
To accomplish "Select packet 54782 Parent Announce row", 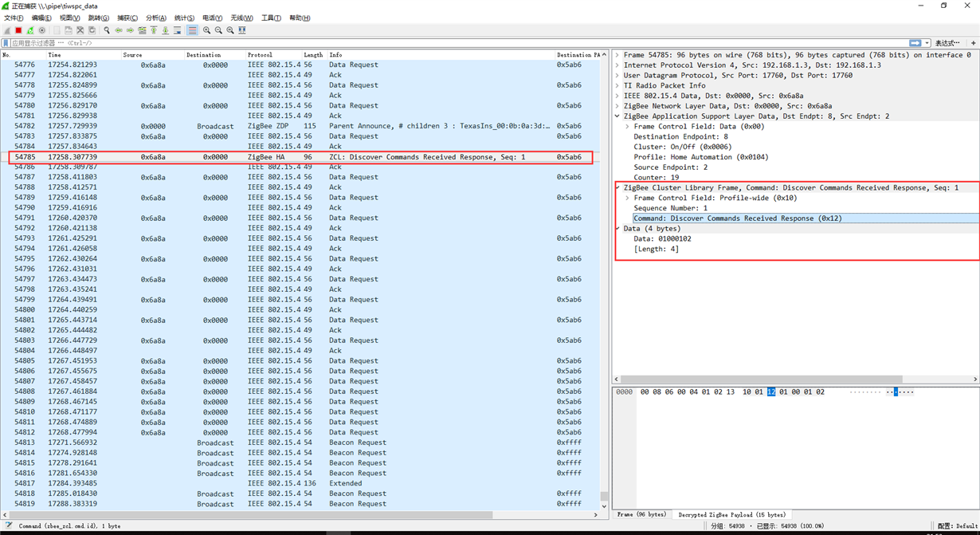I will (301, 126).
